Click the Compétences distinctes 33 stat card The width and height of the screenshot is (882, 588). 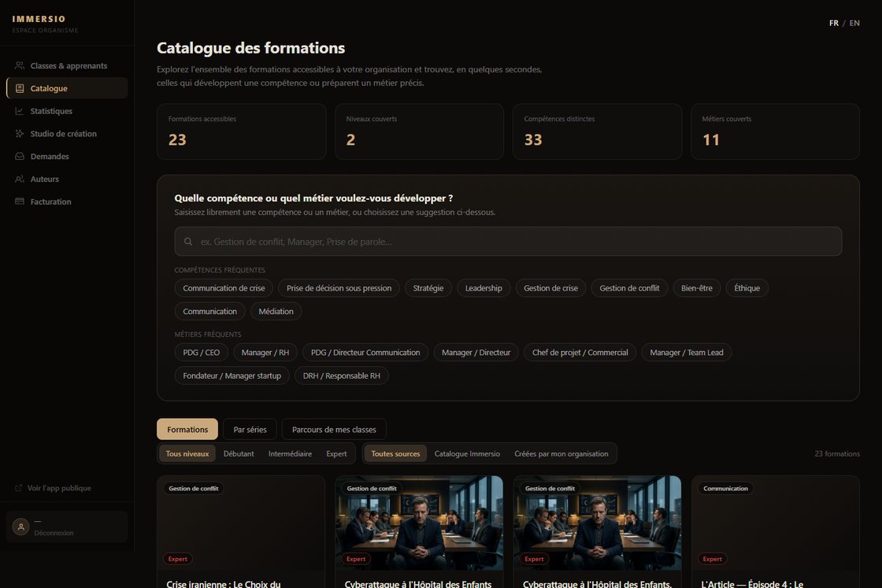[597, 131]
